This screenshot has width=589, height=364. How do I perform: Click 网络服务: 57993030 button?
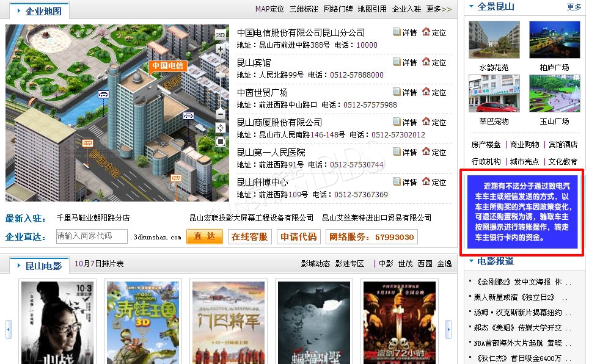(371, 236)
